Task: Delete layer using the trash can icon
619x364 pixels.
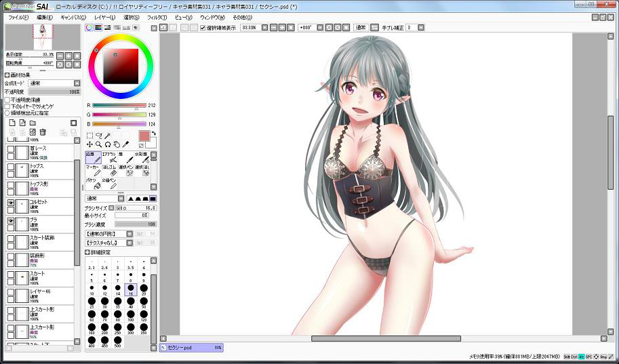Action: coord(43,132)
